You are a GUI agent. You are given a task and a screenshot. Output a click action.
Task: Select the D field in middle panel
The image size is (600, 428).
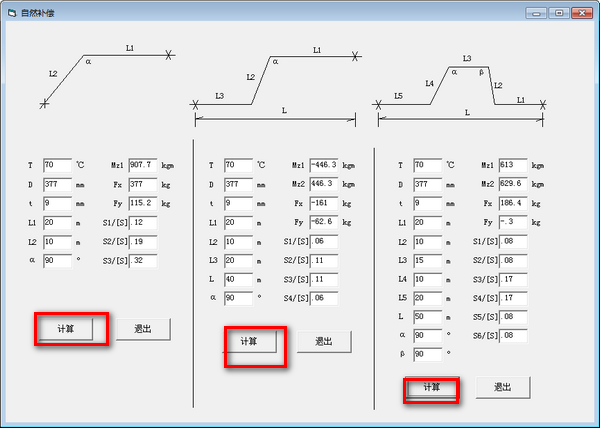pyautogui.click(x=238, y=185)
